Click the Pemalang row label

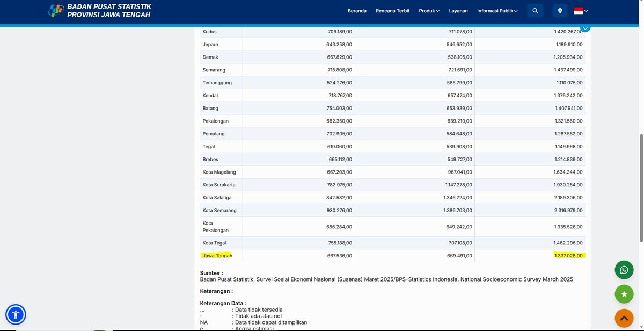pos(214,134)
